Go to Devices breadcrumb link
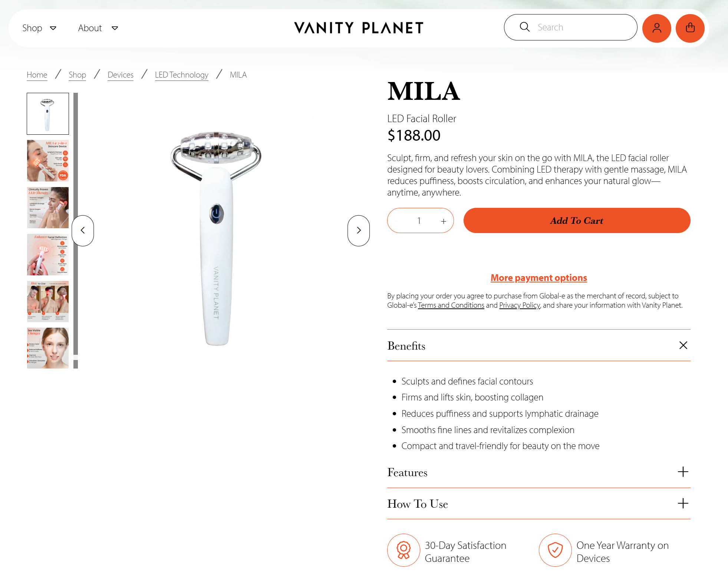The height and width of the screenshot is (586, 728). point(121,75)
